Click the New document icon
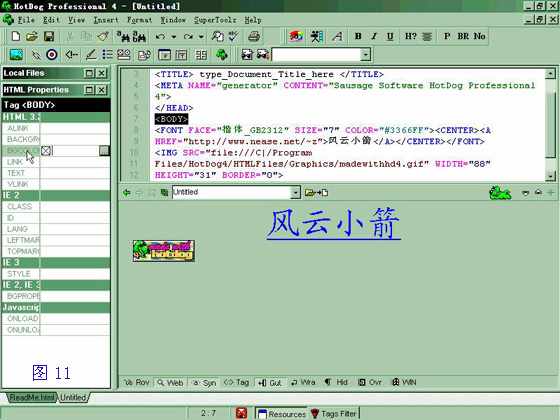Viewport: 560px width, 420px height. 16,36
